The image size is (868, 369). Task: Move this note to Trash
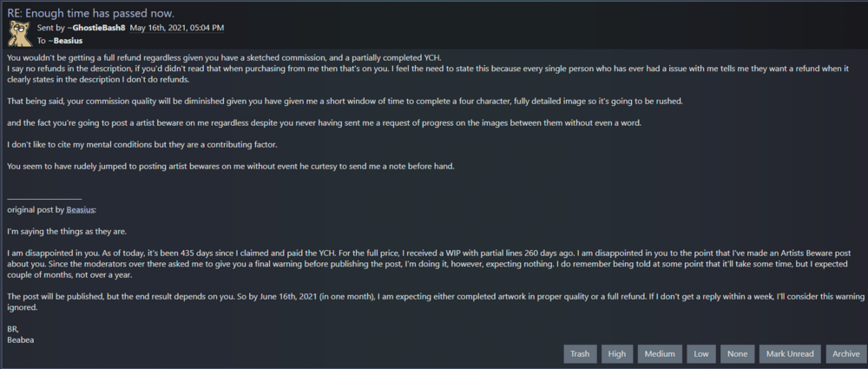click(x=580, y=354)
